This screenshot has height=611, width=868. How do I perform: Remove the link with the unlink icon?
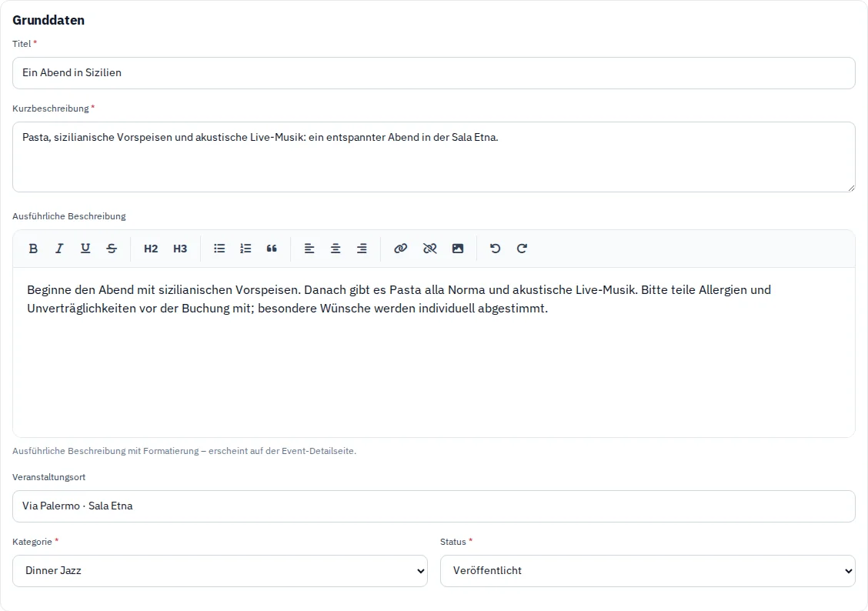(429, 249)
